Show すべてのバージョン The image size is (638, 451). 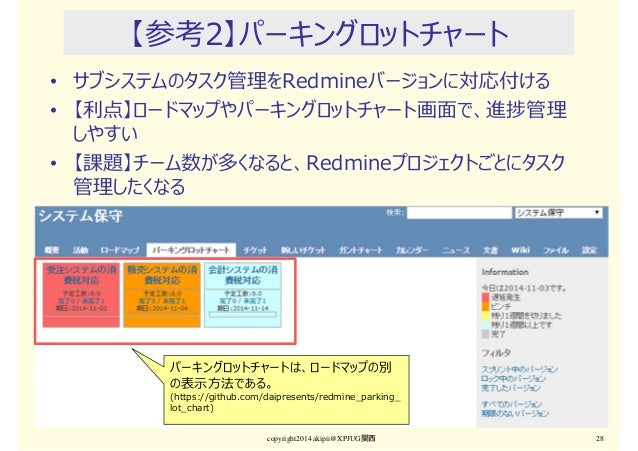511,404
